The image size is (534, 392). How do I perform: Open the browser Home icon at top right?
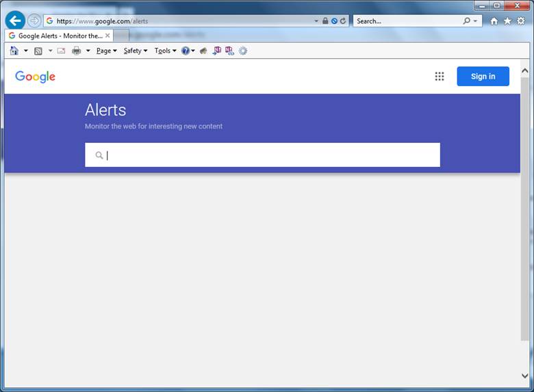point(494,21)
